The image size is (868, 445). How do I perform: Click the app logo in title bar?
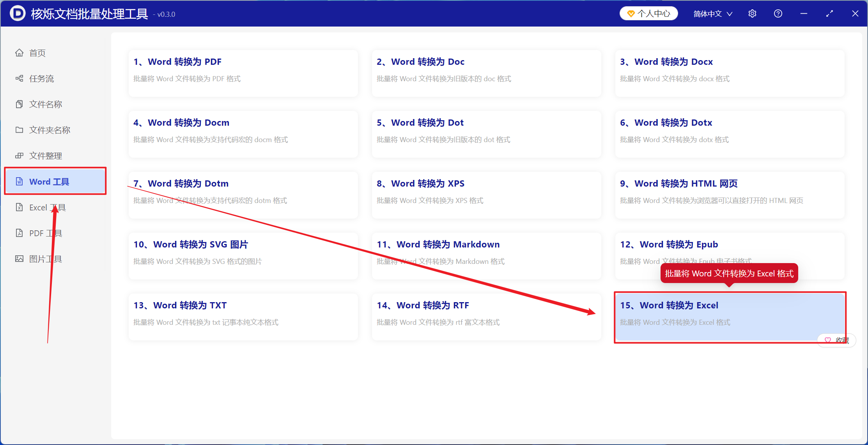tap(18, 14)
